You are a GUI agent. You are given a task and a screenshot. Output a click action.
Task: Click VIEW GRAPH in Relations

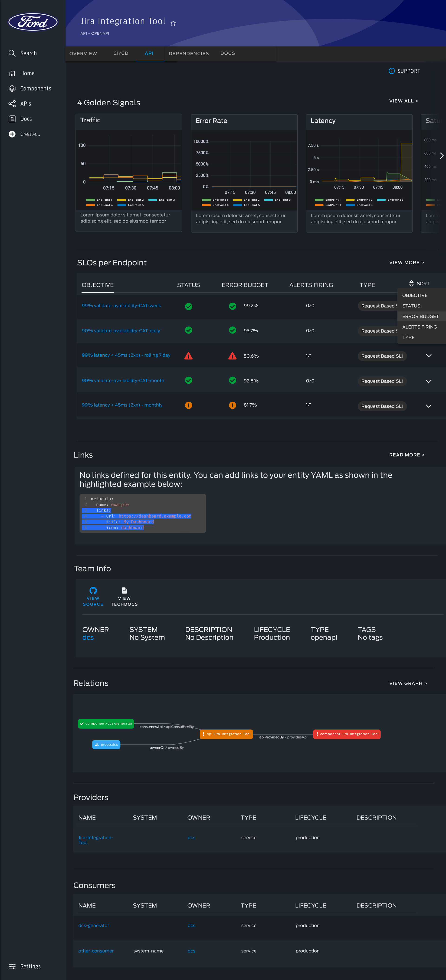408,683
